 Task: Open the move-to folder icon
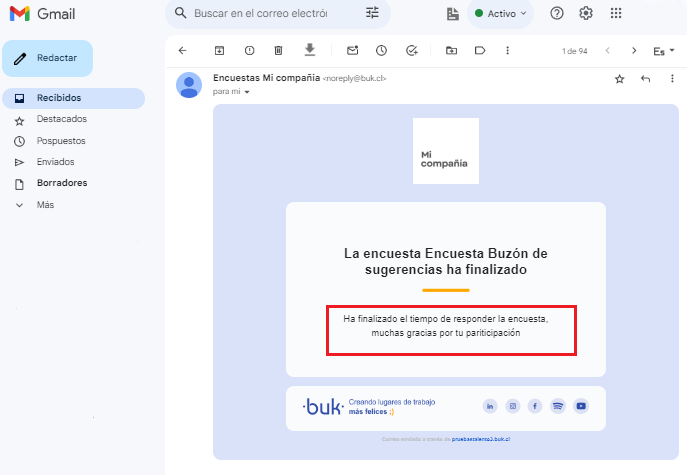(451, 50)
